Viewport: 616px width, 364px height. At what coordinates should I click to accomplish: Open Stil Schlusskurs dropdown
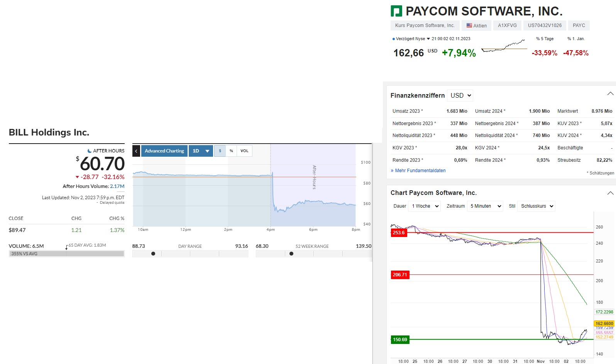click(x=536, y=206)
